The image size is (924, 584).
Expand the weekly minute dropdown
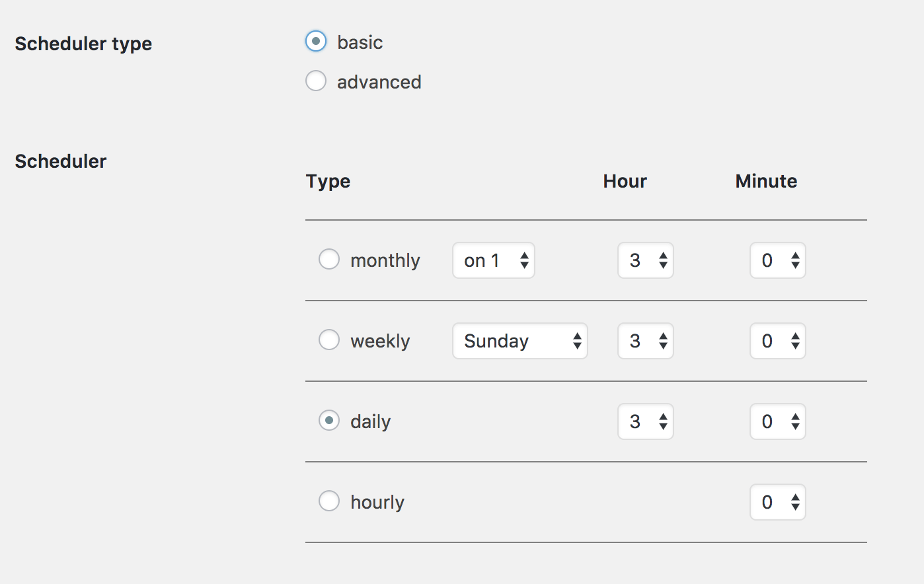point(777,341)
